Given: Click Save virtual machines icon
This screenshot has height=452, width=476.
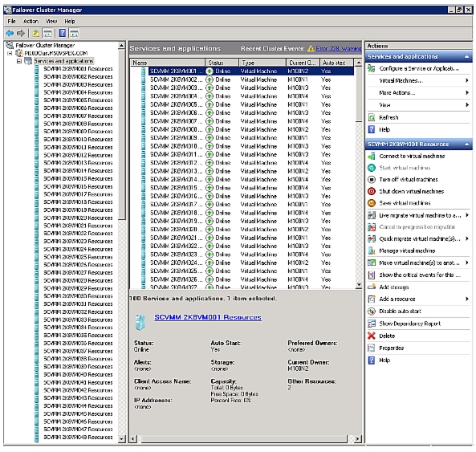Looking at the screenshot, I should point(372,203).
